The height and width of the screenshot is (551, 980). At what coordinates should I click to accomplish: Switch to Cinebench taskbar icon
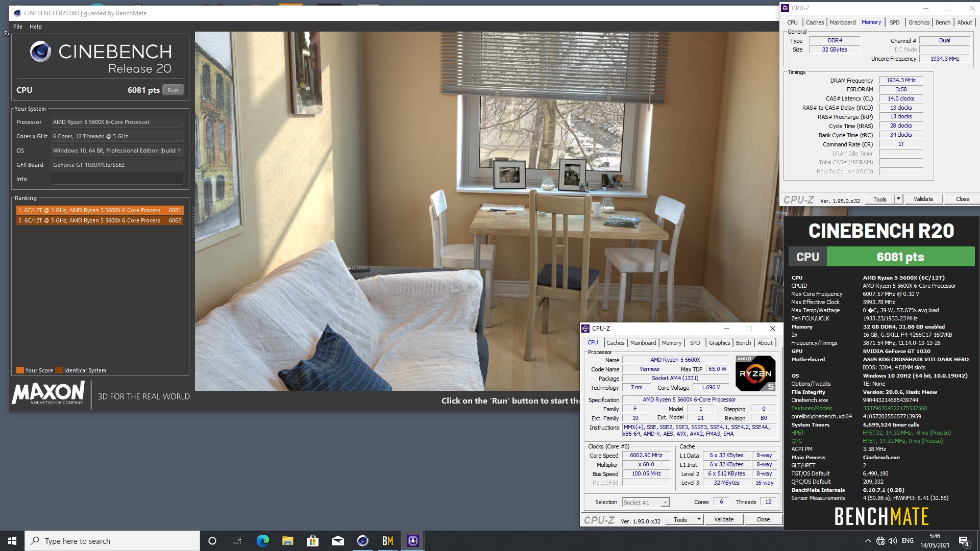362,541
